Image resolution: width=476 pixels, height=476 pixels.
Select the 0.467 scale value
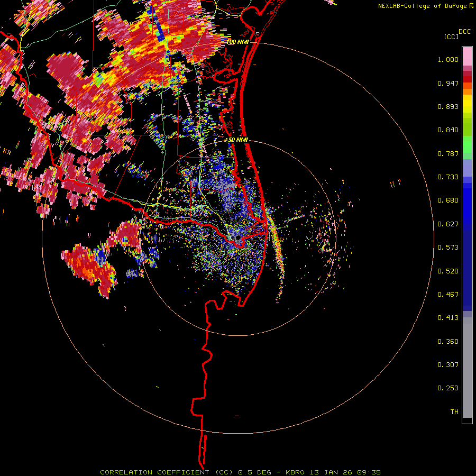click(x=448, y=295)
